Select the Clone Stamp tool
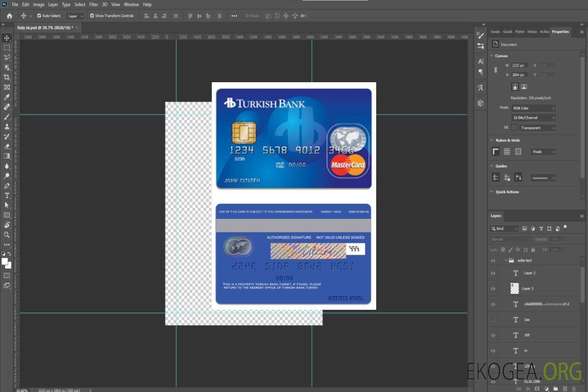This screenshot has height=392, width=588. pyautogui.click(x=7, y=127)
